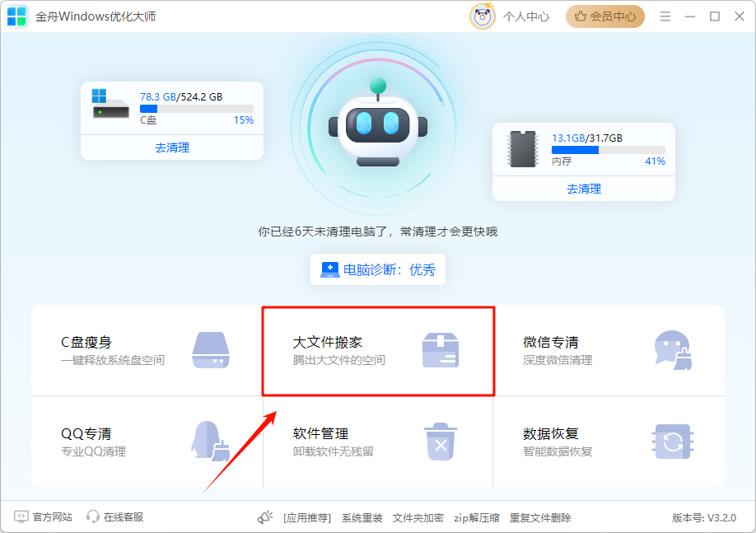The image size is (756, 533).
Task: Open 官方网站 official website link
Action: click(53, 517)
